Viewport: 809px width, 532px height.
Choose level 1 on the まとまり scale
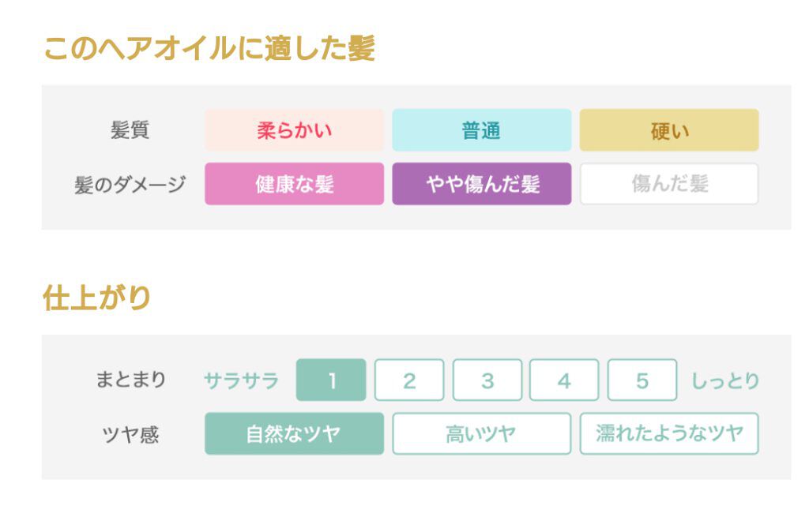tap(331, 380)
